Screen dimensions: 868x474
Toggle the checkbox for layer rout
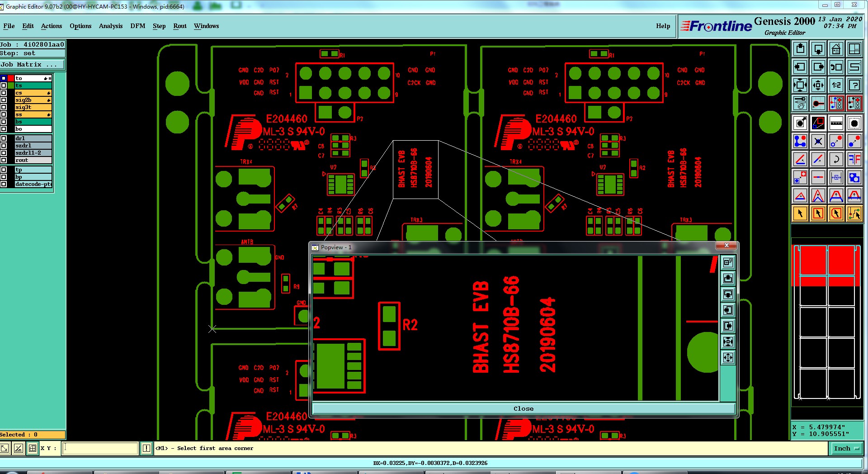(4, 160)
